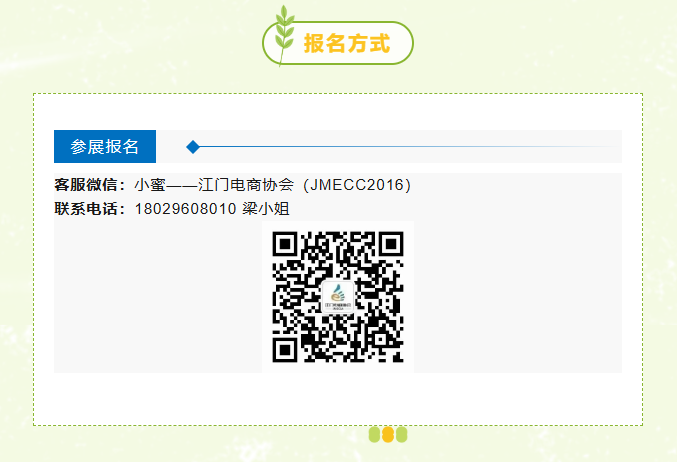Click the QR code's top-right finder square
This screenshot has width=680, height=464.
click(393, 245)
